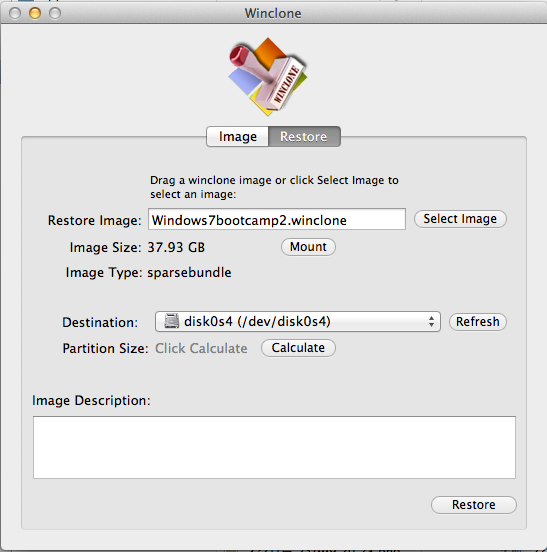This screenshot has width=547, height=552.
Task: Click the disk icon in Destination dropdown
Action: pos(171,321)
